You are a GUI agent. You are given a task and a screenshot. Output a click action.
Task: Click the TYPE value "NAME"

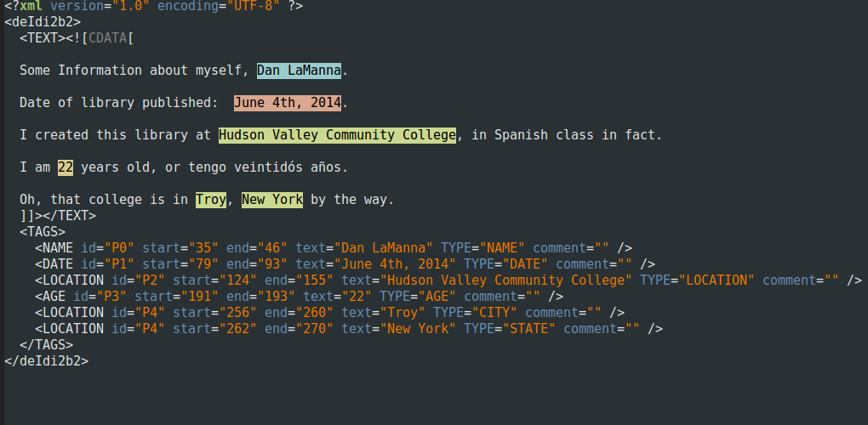[x=502, y=247]
